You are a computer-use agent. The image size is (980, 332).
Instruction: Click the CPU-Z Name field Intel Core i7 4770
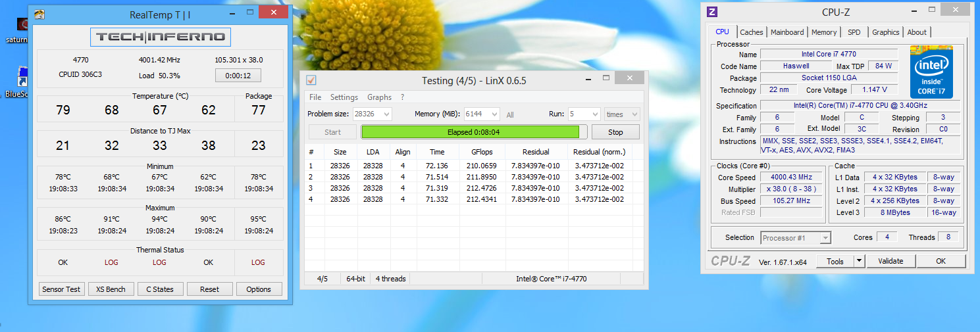[x=829, y=54]
